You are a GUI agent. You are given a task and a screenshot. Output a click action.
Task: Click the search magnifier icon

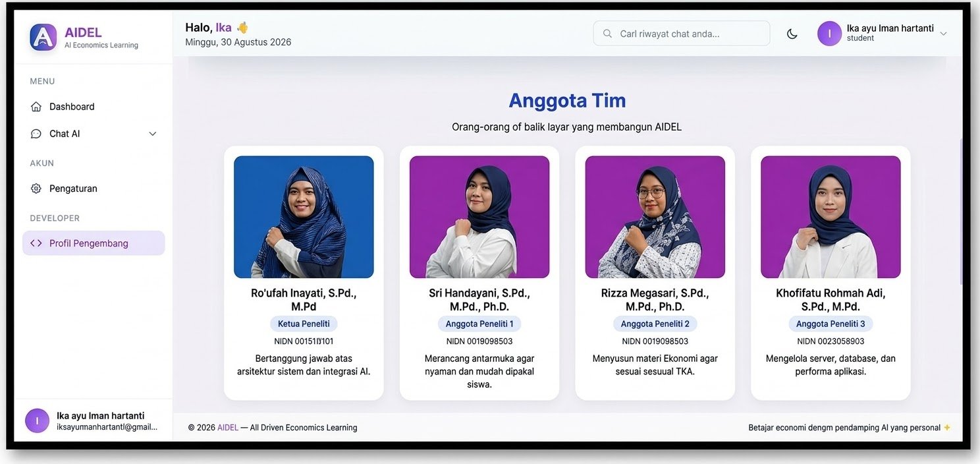[x=607, y=34]
